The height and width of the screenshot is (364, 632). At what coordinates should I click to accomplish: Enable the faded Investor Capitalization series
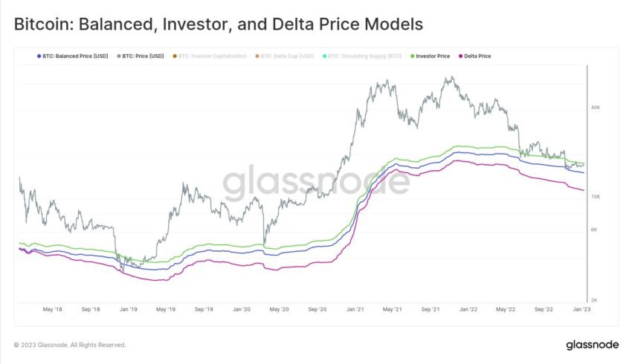coord(210,56)
